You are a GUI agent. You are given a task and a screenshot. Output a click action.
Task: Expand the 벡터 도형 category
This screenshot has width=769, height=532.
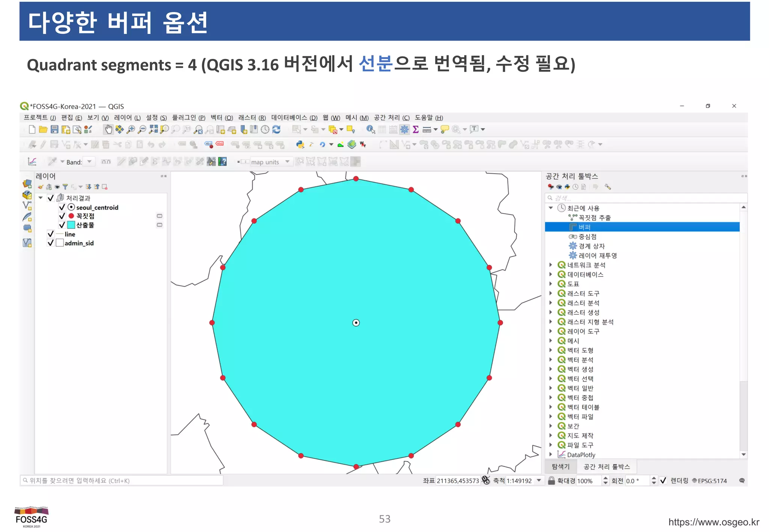(550, 350)
